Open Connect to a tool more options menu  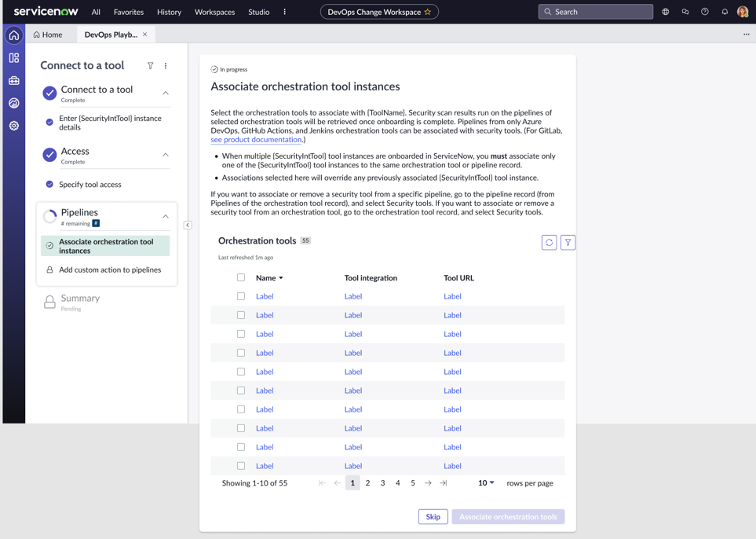(x=166, y=66)
